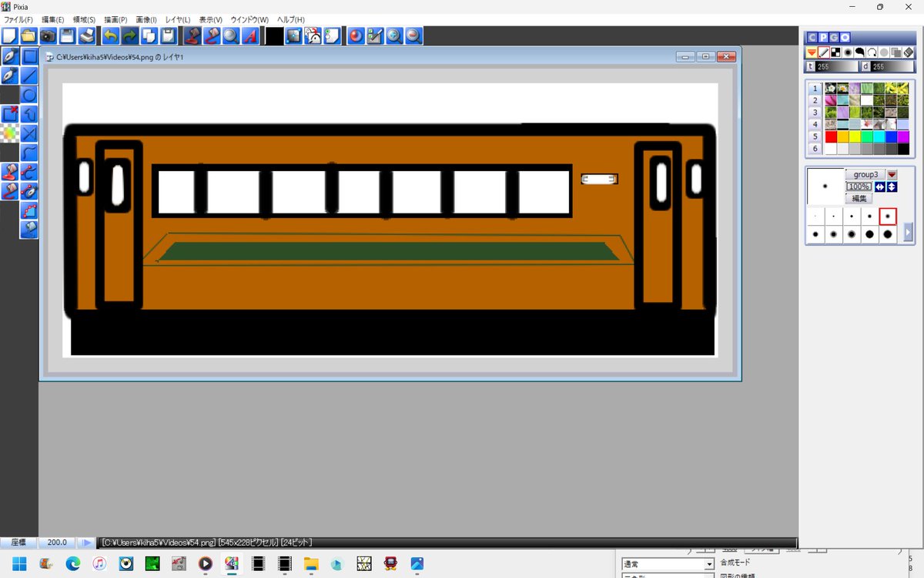
Task: Select the straight line tool
Action: pos(29,76)
